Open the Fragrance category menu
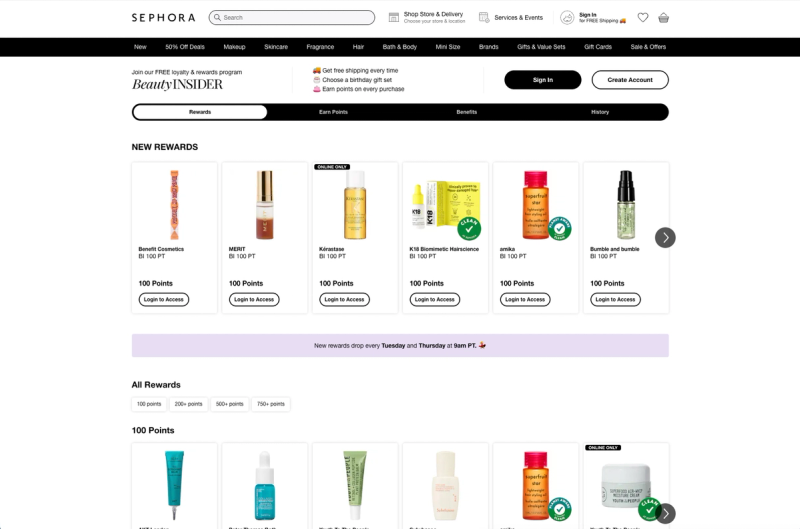This screenshot has width=800, height=529. pos(320,47)
